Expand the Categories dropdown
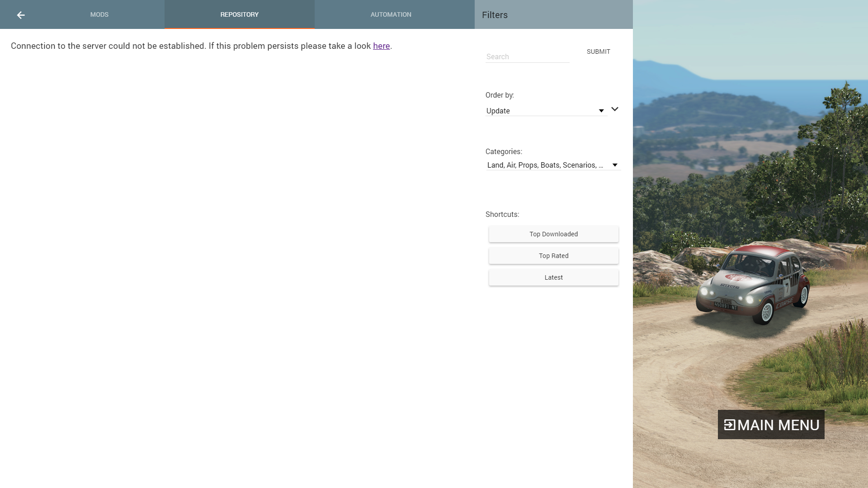The height and width of the screenshot is (488, 868). 553,165
